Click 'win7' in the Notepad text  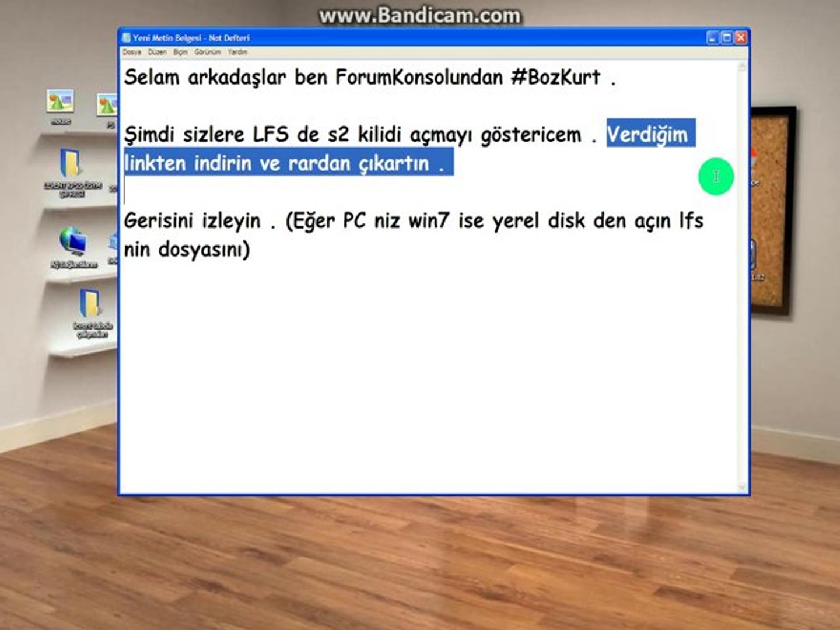coord(429,220)
